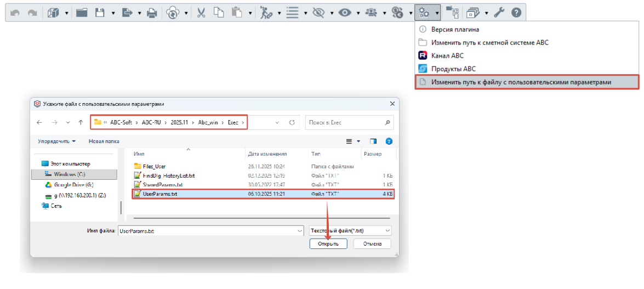The image size is (644, 289).
Task: Click the cloud sync toolbar icon
Action: [x=173, y=13]
